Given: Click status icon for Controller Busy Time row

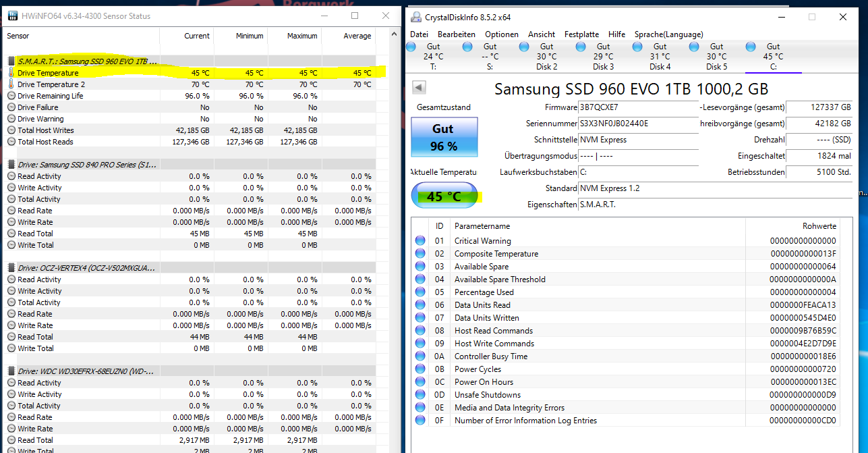Looking at the screenshot, I should pyautogui.click(x=420, y=356).
